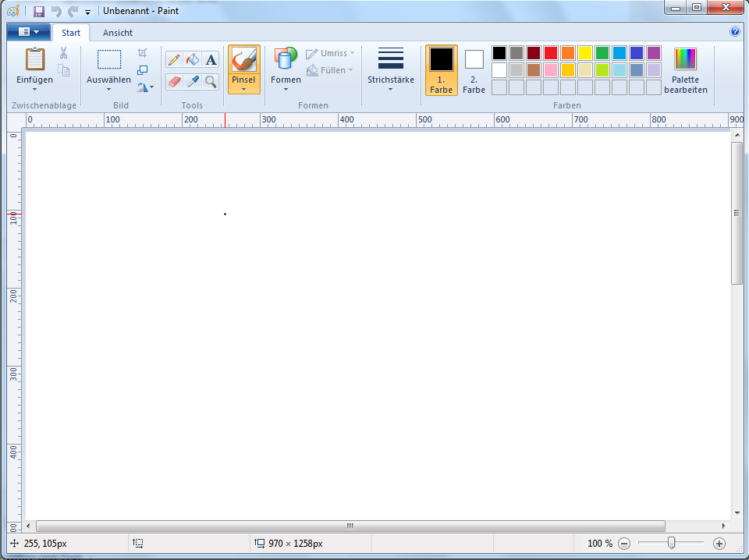The height and width of the screenshot is (560, 749).
Task: Click the vertical scrollbar thumb
Action: (737, 213)
